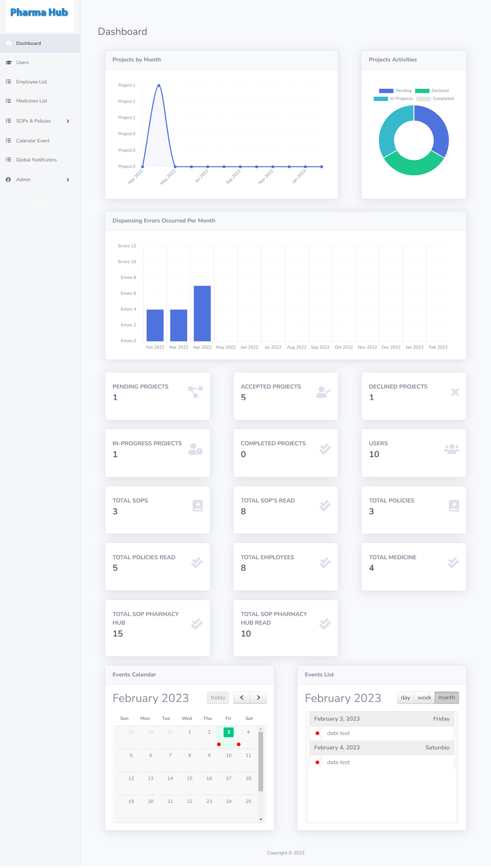
Task: Click the red event dot on Saturday 4
Action: (x=239, y=745)
